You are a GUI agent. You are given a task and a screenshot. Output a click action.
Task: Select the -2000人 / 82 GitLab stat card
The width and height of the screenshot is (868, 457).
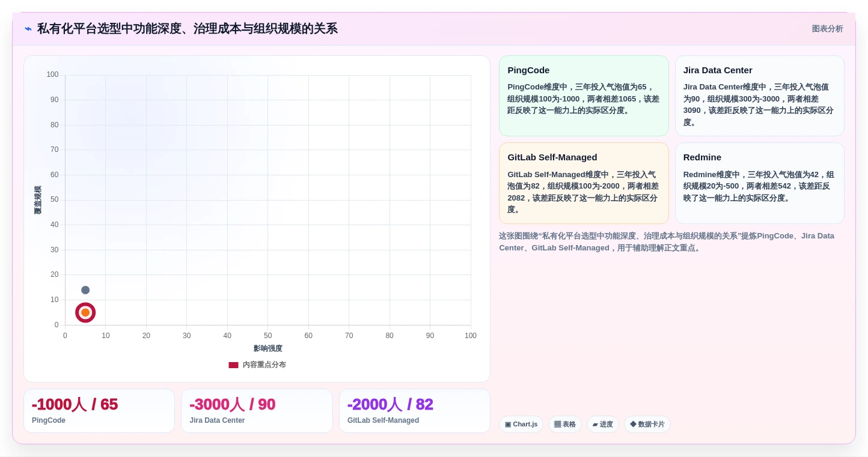click(415, 411)
